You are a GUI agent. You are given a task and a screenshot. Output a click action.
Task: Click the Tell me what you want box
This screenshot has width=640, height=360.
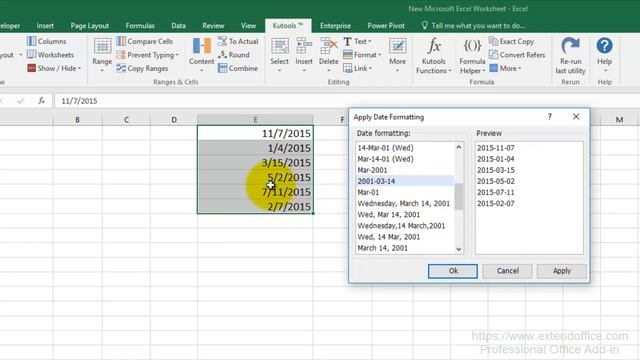pos(473,26)
